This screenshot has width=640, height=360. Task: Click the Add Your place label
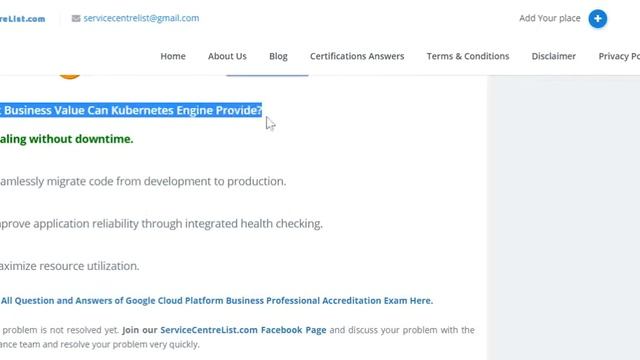point(549,18)
